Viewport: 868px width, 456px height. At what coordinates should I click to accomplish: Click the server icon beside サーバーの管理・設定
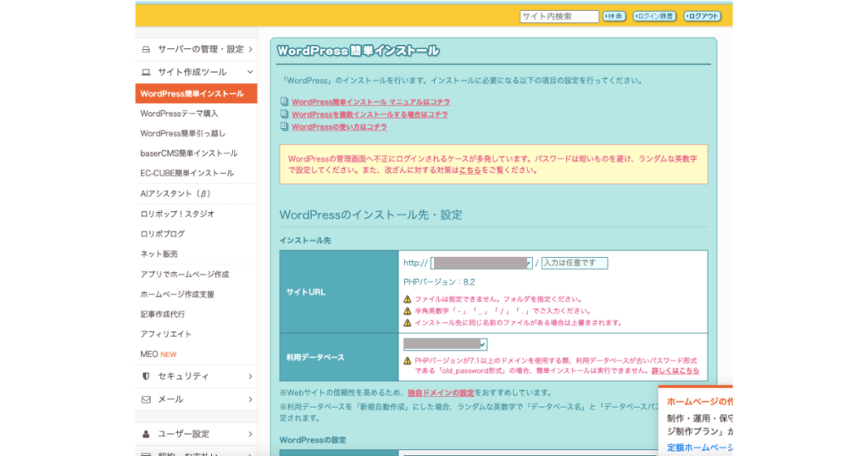146,50
